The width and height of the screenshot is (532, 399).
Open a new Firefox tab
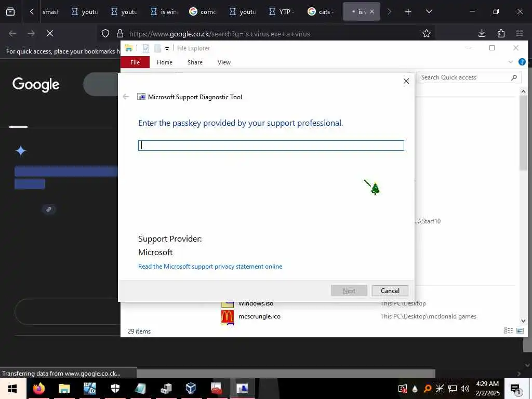coord(408,12)
